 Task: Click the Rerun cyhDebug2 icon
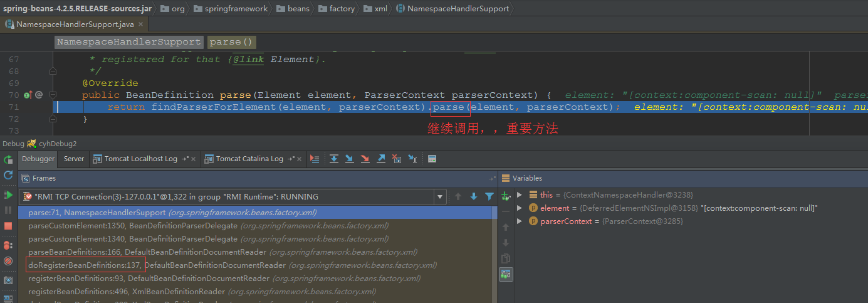point(8,160)
